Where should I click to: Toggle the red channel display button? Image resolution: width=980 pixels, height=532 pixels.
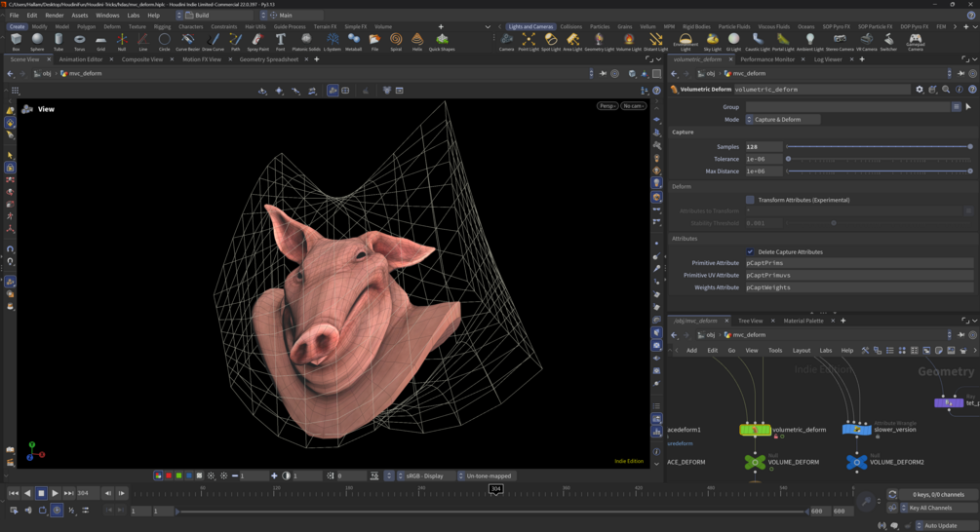pos(168,475)
